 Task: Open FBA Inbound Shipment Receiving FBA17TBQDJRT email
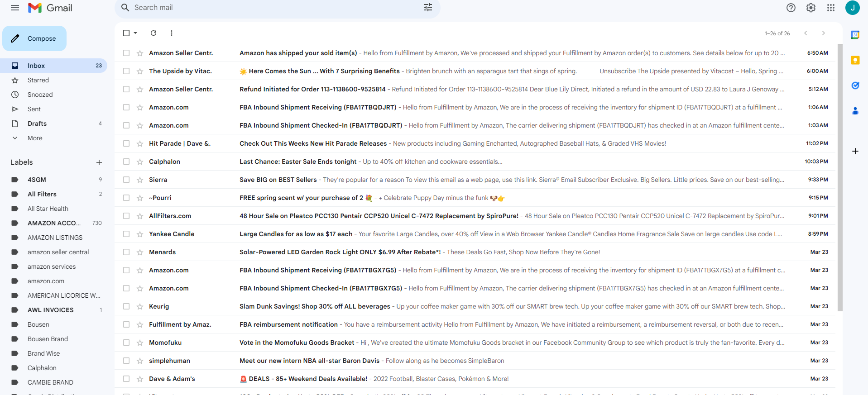tap(475, 107)
